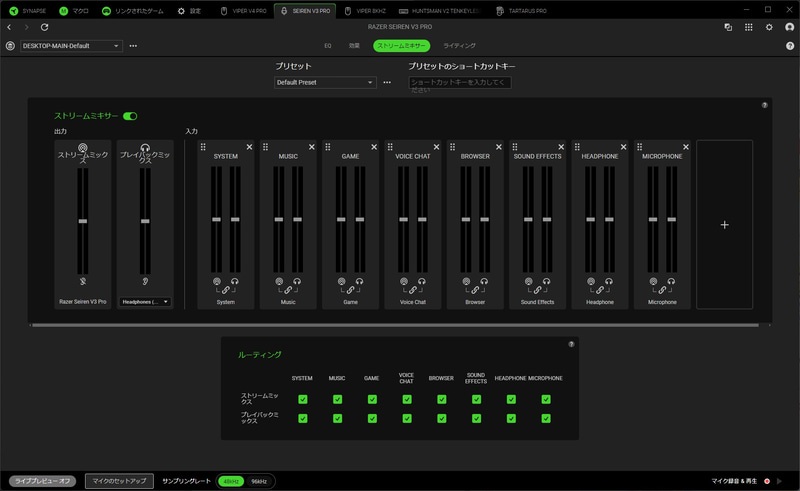The width and height of the screenshot is (800, 491).
Task: Open help icon in stream mixer panel
Action: [x=764, y=105]
